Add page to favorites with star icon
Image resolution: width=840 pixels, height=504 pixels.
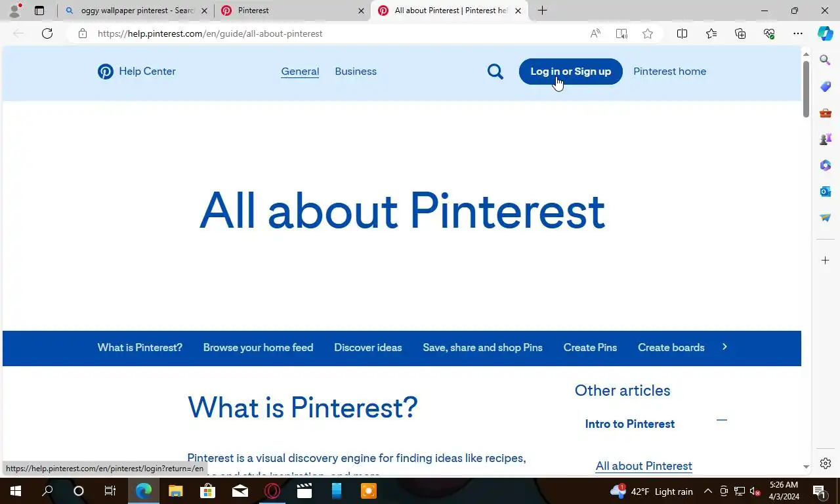click(648, 33)
